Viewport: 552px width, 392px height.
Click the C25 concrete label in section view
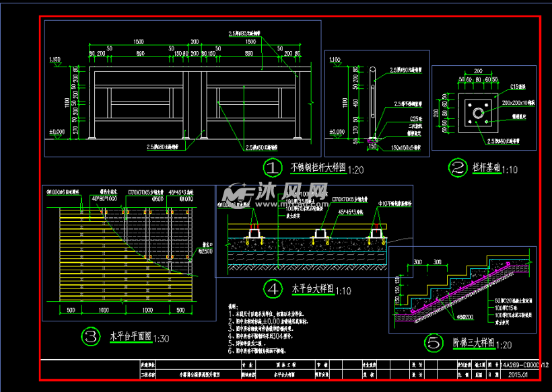pos(416,119)
